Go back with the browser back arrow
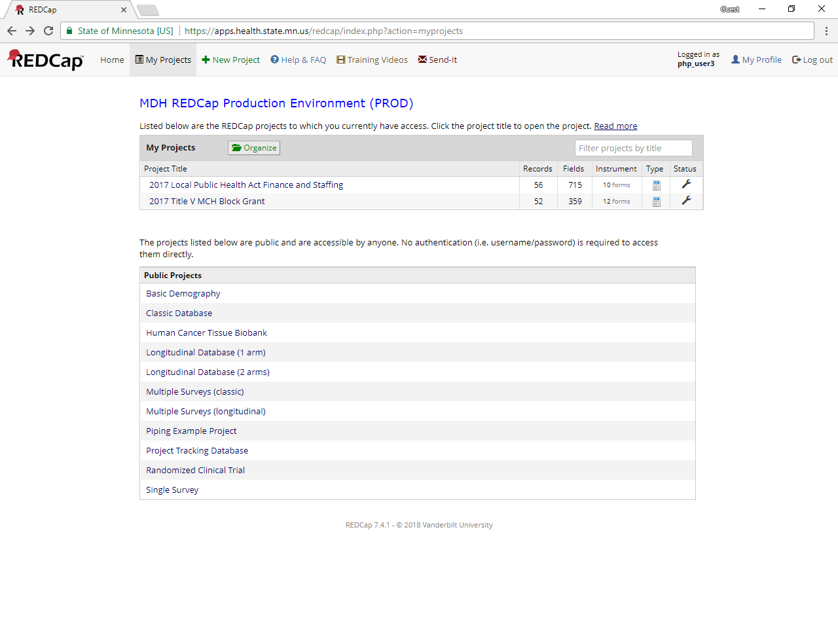838x644 pixels. point(12,31)
